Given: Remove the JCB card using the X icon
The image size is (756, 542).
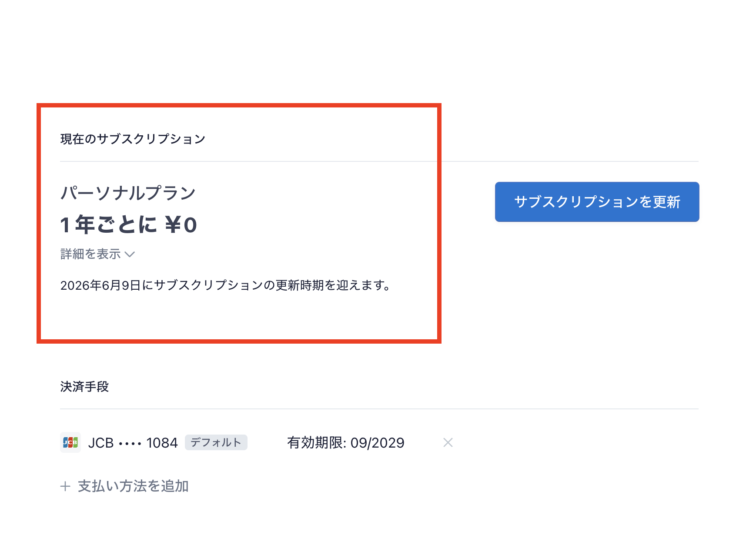Looking at the screenshot, I should pyautogui.click(x=448, y=442).
